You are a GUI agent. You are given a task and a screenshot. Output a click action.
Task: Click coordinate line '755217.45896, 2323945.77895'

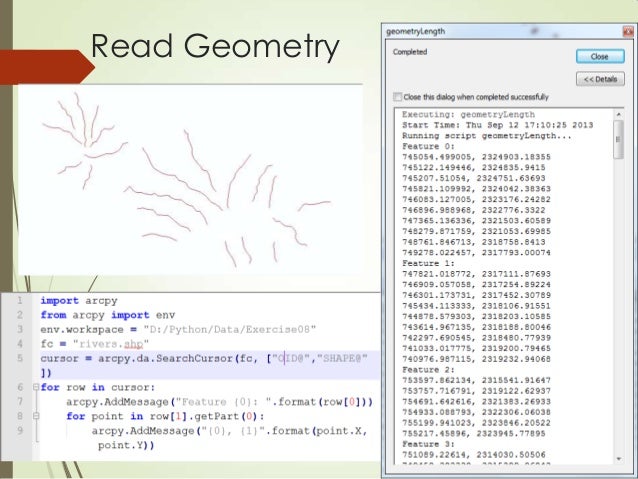click(474, 433)
